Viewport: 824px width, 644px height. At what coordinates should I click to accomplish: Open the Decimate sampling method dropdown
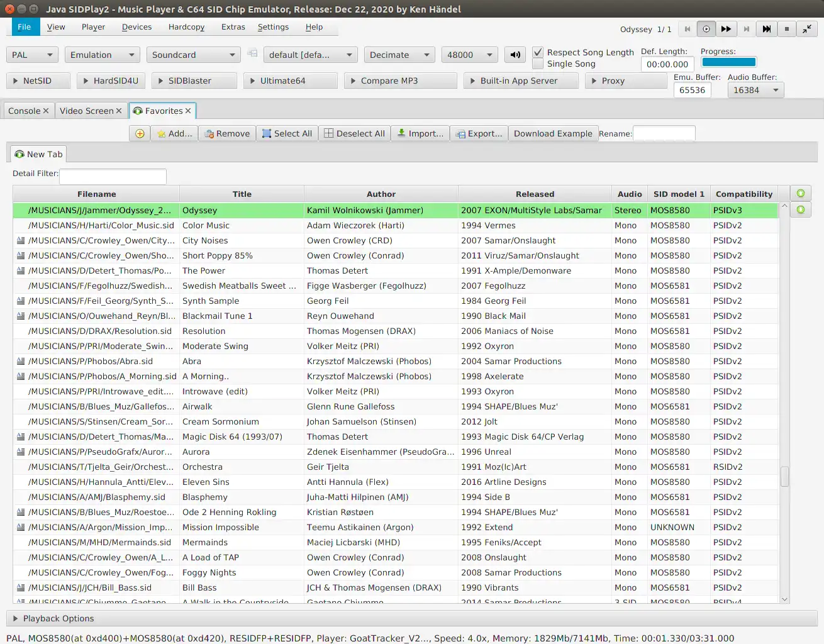point(399,55)
